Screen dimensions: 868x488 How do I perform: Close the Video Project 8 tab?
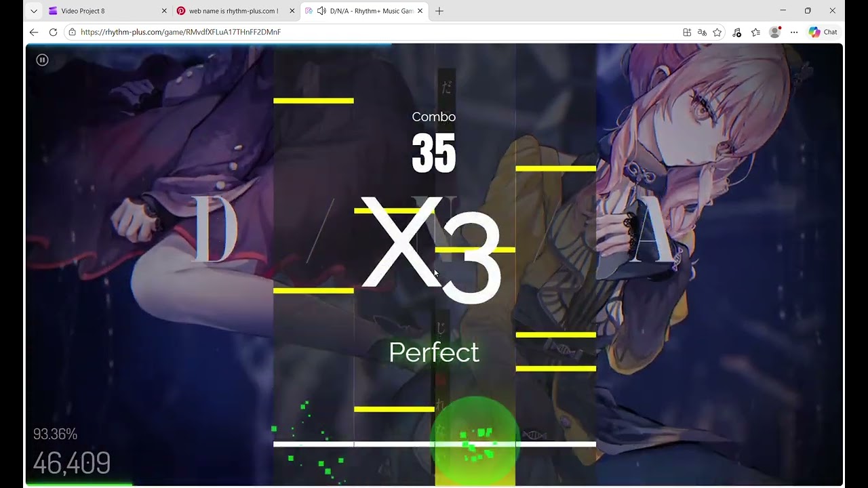pos(164,11)
